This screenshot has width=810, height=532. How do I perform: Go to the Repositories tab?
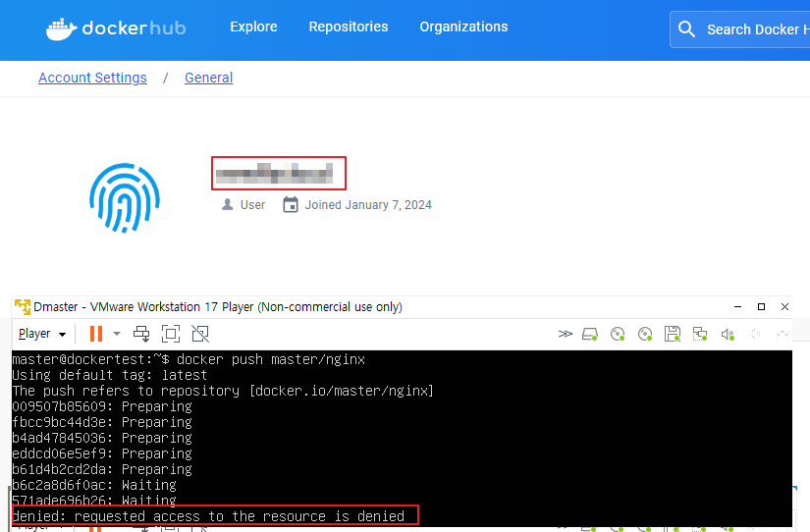pyautogui.click(x=349, y=27)
